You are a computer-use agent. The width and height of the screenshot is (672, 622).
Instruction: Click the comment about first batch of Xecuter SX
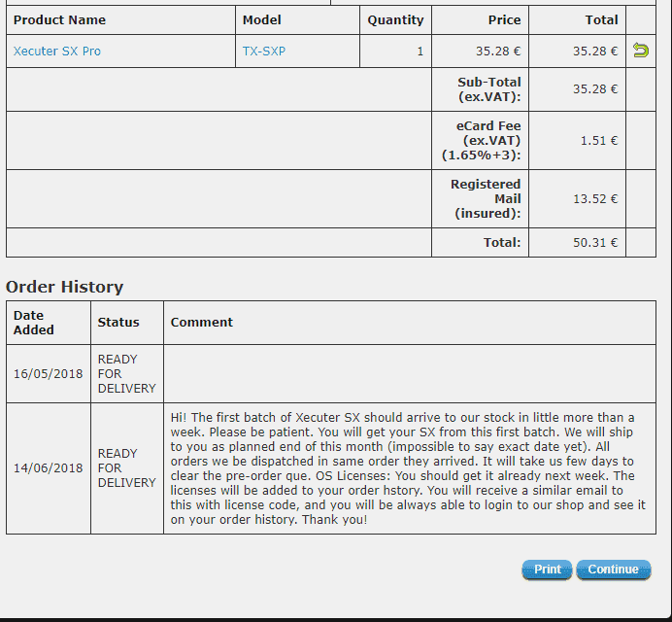pyautogui.click(x=408, y=468)
